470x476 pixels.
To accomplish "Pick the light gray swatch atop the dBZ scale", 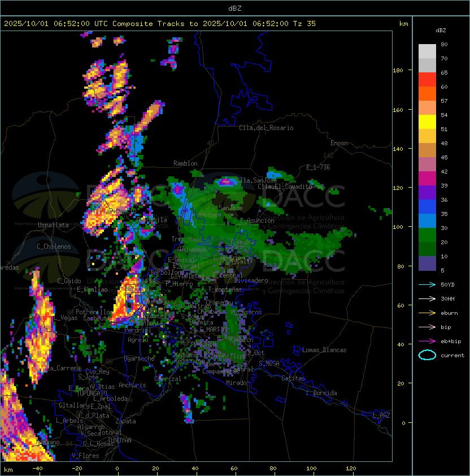I will coord(427,51).
